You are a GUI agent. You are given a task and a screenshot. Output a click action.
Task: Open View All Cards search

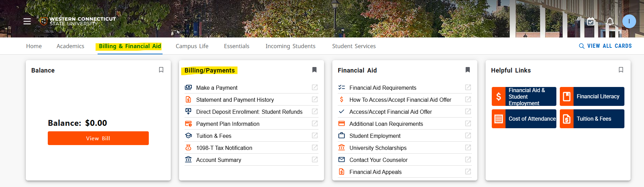(605, 46)
